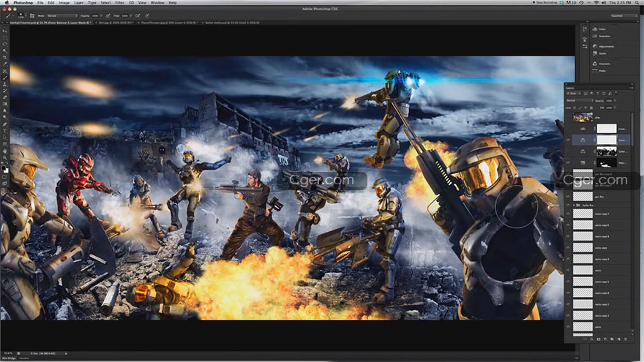Open the layer filter Kind dropdown
The height and width of the screenshot is (362, 644).
(574, 93)
